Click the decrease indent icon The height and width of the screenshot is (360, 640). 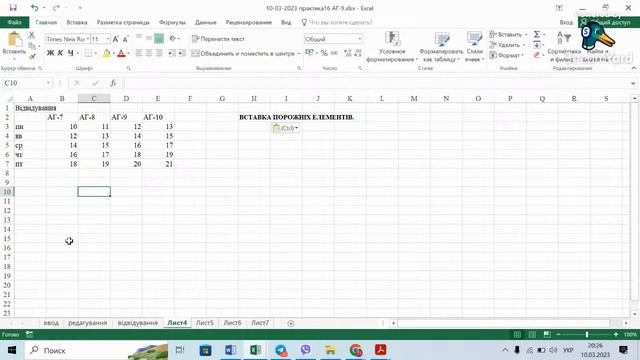(x=172, y=53)
